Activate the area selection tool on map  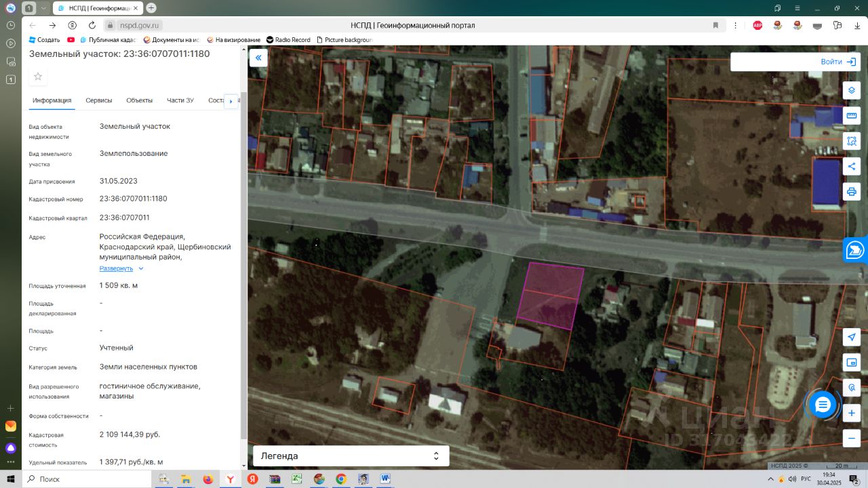[852, 141]
